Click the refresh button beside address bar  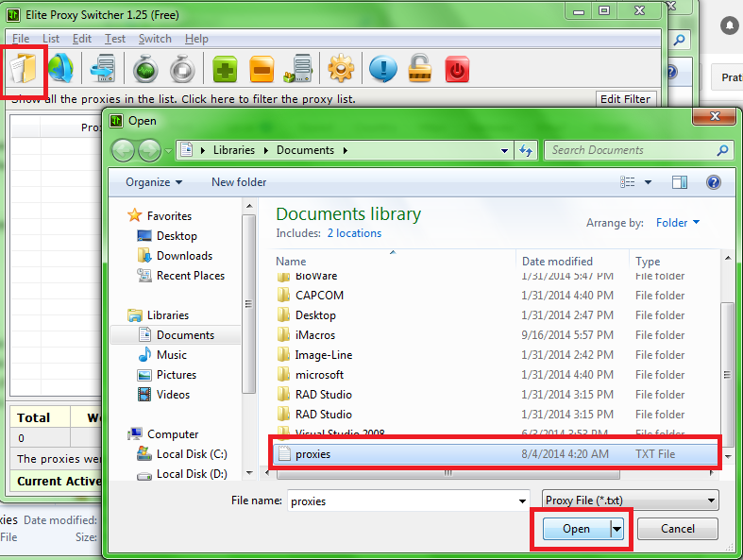pos(526,150)
